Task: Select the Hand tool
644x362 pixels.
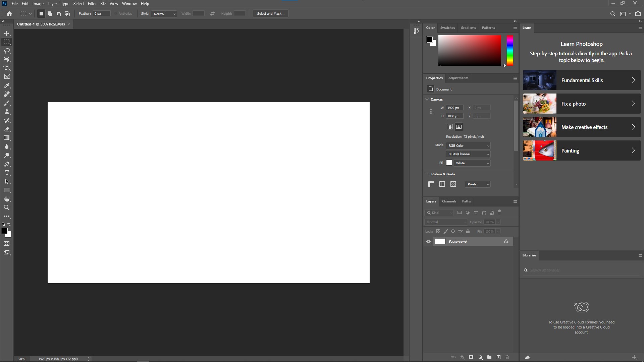Action: coord(7,199)
